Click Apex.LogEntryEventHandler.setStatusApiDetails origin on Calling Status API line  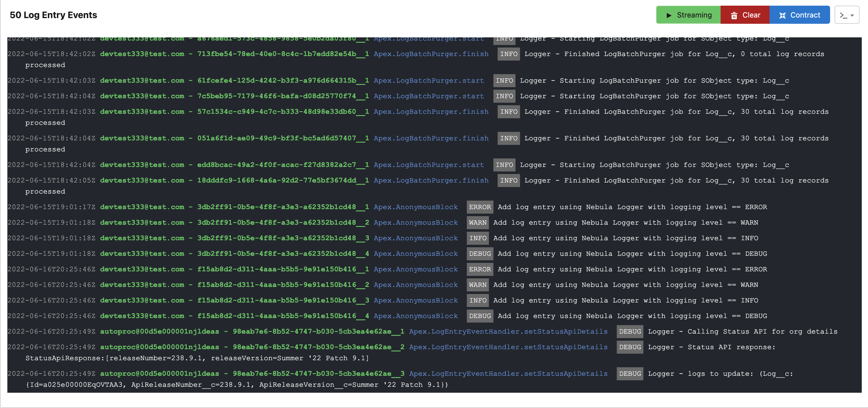click(508, 331)
